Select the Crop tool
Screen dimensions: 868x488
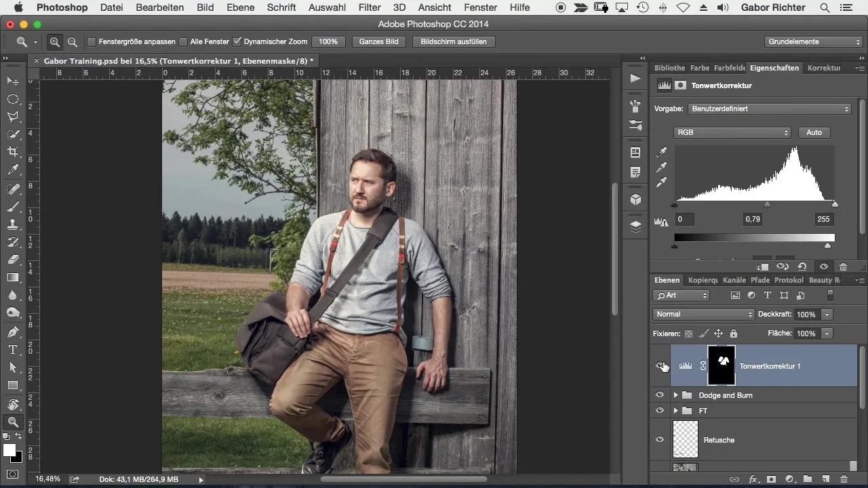pyautogui.click(x=13, y=152)
